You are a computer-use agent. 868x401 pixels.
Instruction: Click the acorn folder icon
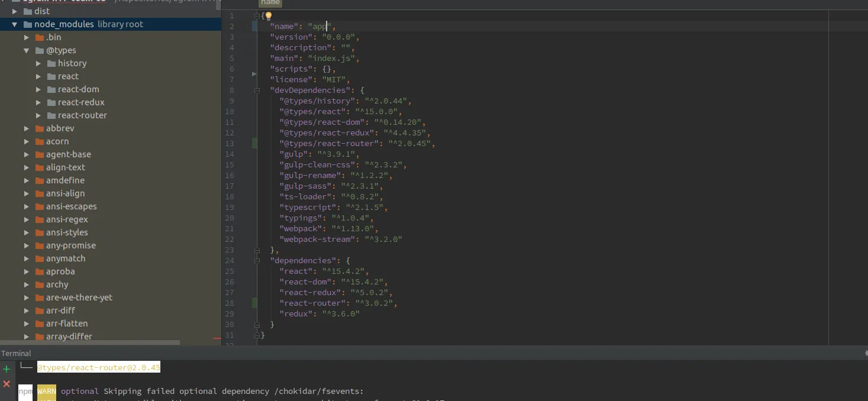tap(40, 141)
